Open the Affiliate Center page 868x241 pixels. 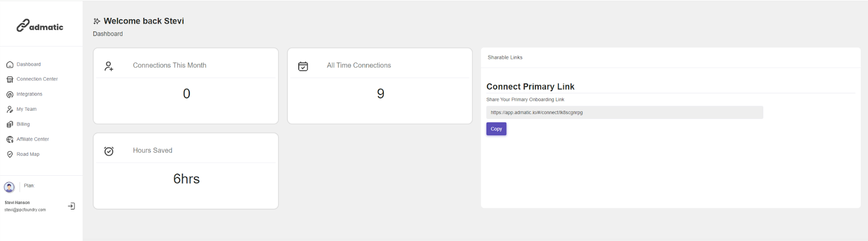tap(33, 139)
